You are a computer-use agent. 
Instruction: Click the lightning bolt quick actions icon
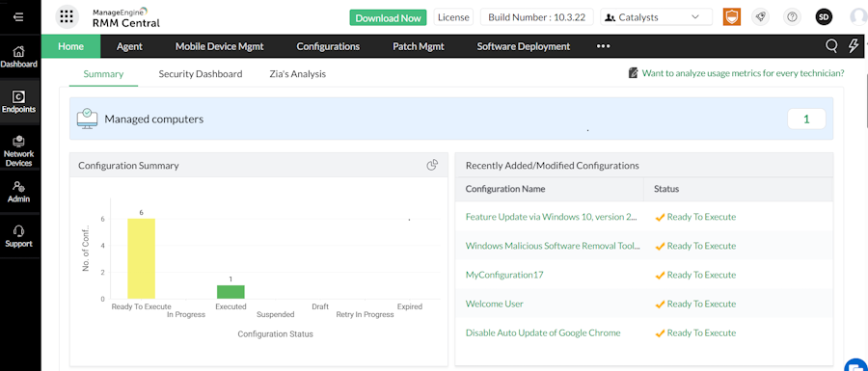(854, 46)
